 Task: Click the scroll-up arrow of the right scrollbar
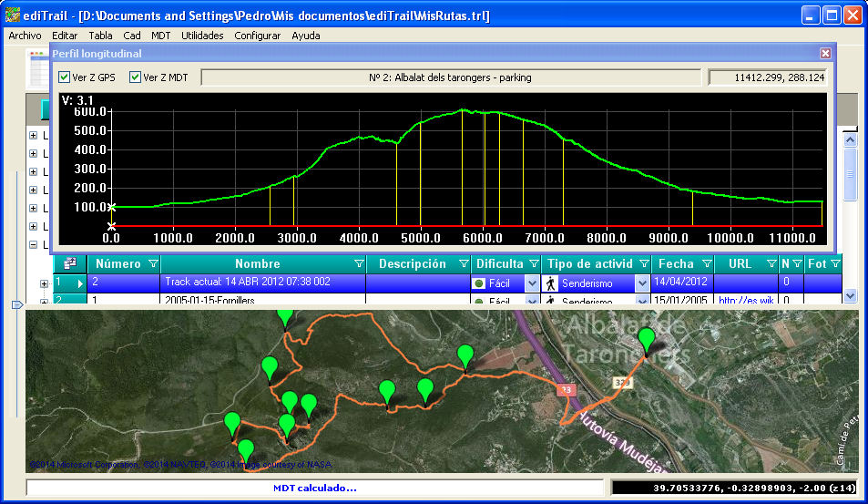tap(850, 140)
